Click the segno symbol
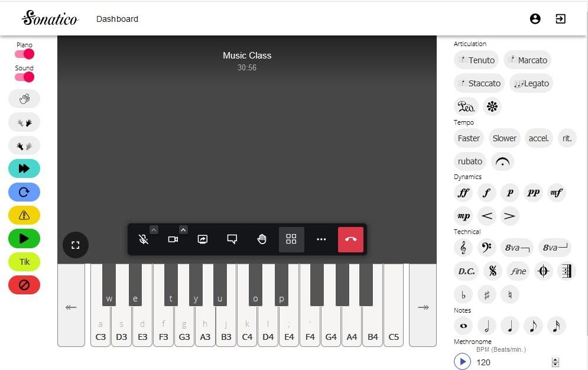The width and height of the screenshot is (588, 370). coord(493,271)
